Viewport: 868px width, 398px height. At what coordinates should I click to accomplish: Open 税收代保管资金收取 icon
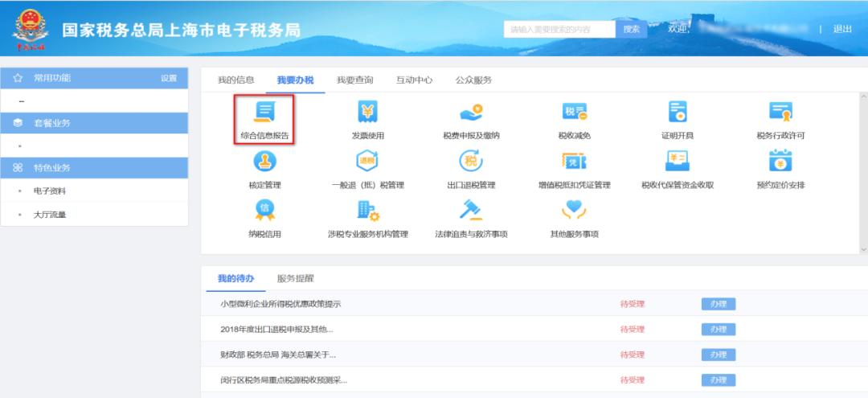point(677,161)
